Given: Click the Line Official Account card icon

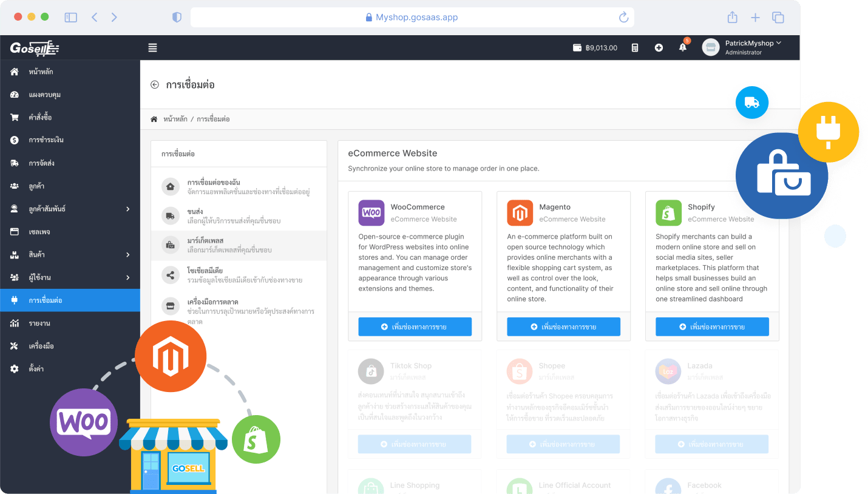Looking at the screenshot, I should tap(520, 486).
